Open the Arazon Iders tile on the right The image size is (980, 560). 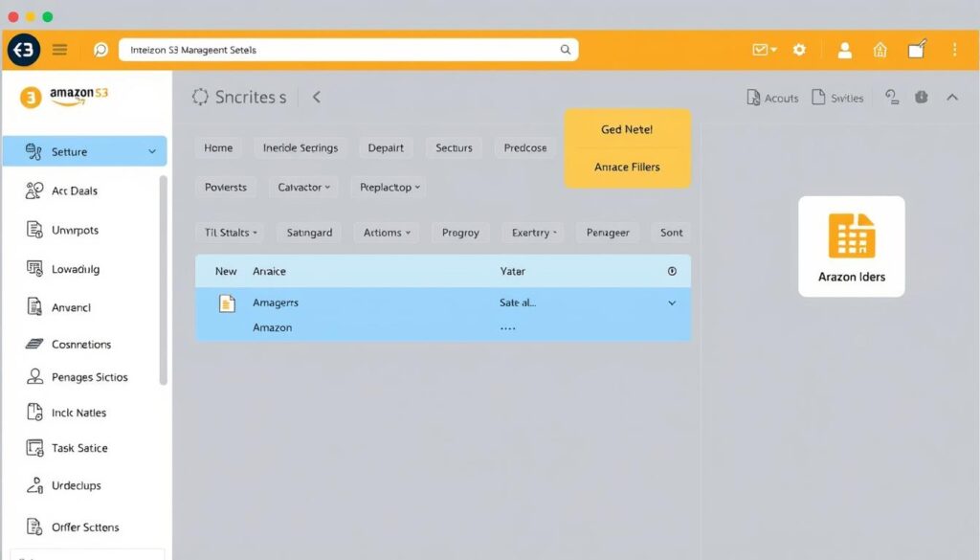click(x=851, y=246)
